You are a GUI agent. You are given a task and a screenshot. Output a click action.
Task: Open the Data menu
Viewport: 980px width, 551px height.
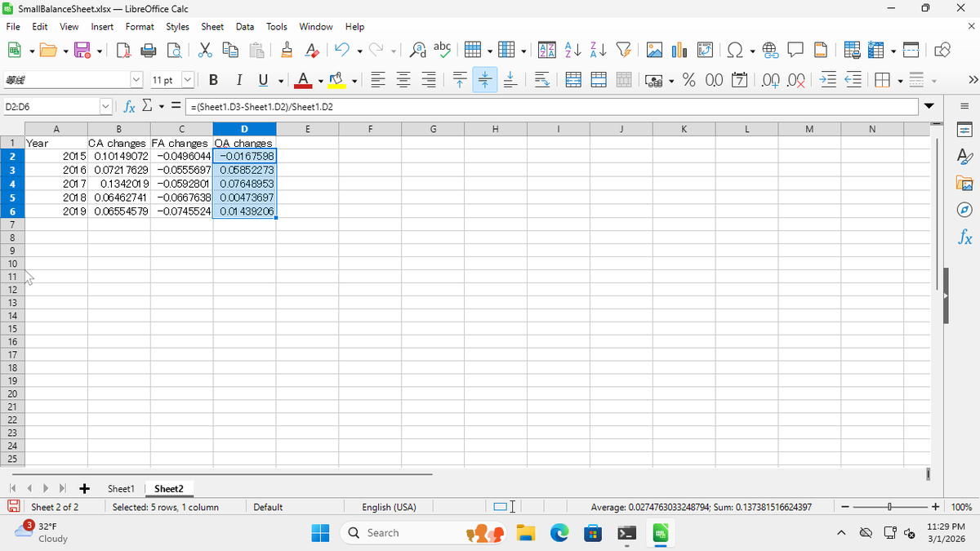244,26
